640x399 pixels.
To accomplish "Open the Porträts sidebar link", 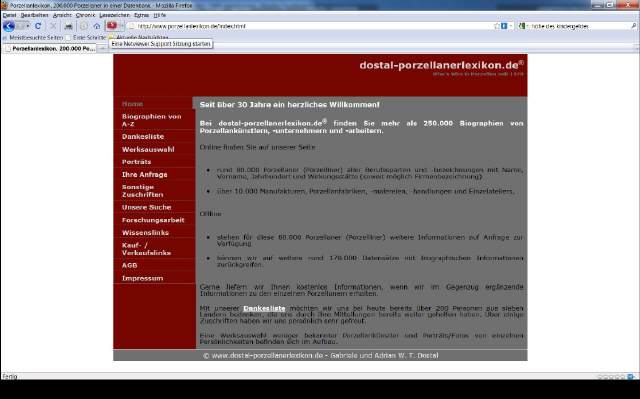I will [x=136, y=162].
